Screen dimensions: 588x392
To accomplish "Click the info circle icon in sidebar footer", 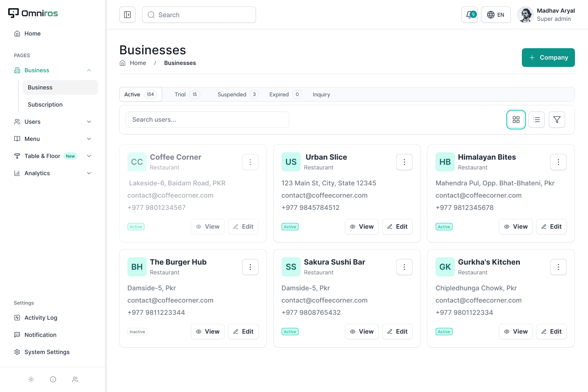I will [53, 379].
